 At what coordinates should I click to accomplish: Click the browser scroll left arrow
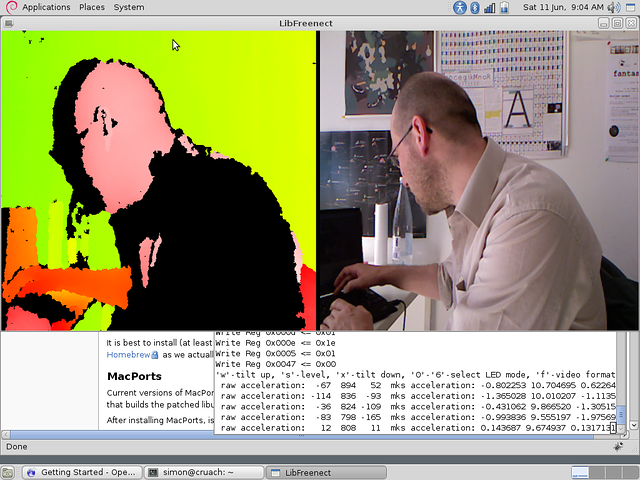click(6, 435)
